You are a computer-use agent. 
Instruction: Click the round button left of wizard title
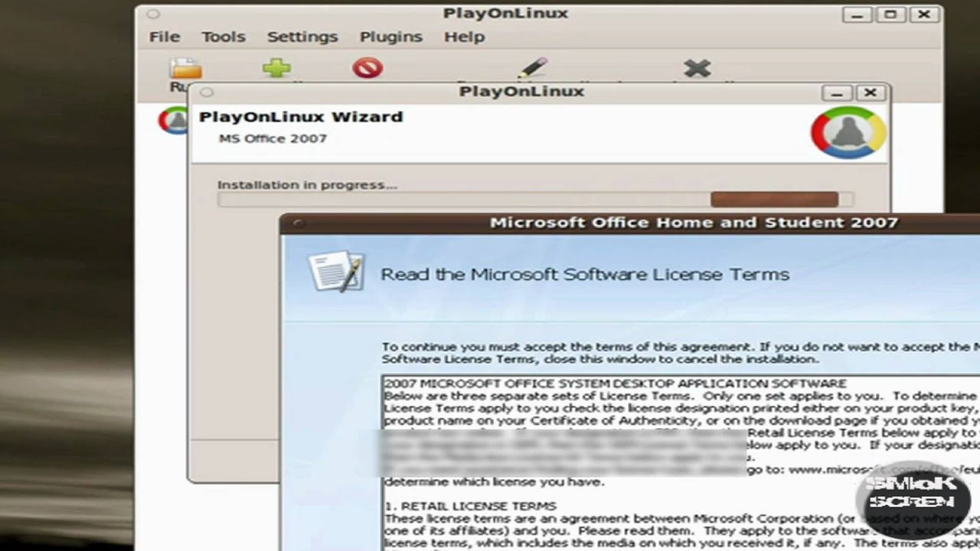tap(207, 92)
